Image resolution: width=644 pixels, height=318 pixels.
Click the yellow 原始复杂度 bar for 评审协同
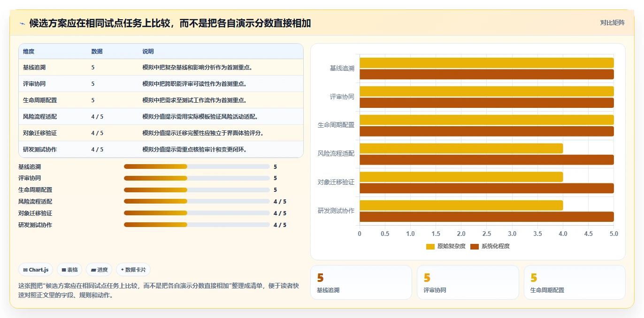[x=487, y=91]
